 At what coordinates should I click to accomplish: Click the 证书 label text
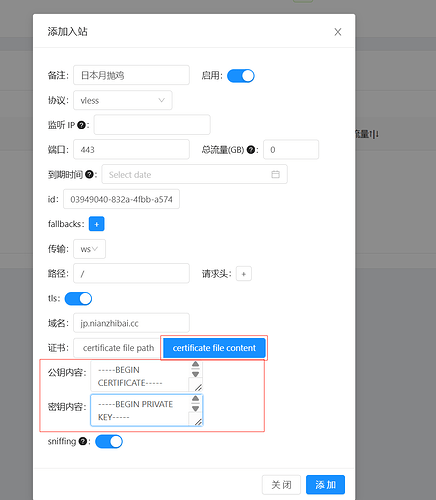point(57,348)
